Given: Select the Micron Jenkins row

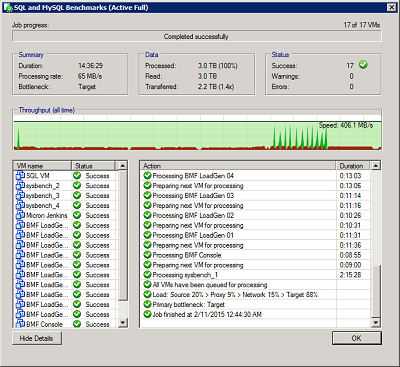Looking at the screenshot, I should coord(66,215).
